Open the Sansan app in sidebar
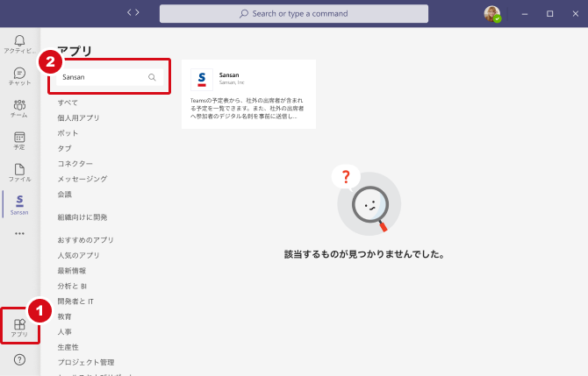The image size is (588, 376). pos(19,205)
